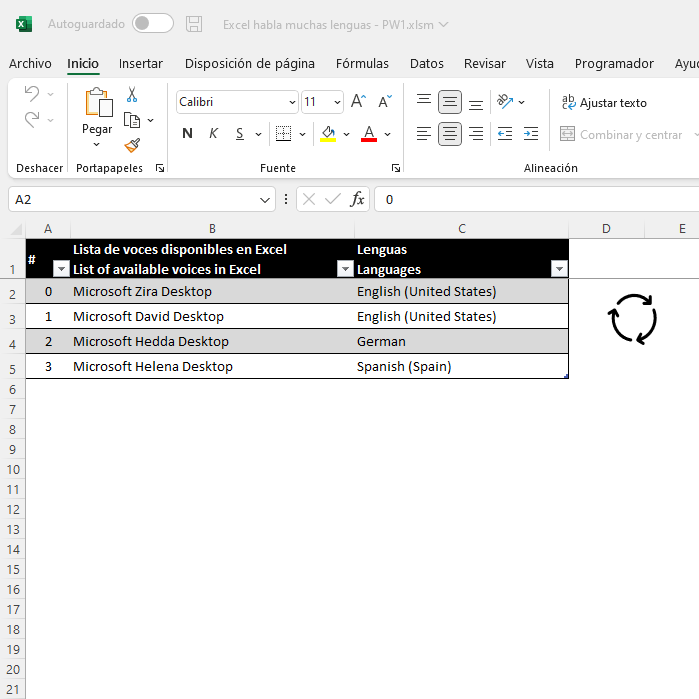This screenshot has width=699, height=699.
Task: Click the redo arrow icon
Action: 32,119
